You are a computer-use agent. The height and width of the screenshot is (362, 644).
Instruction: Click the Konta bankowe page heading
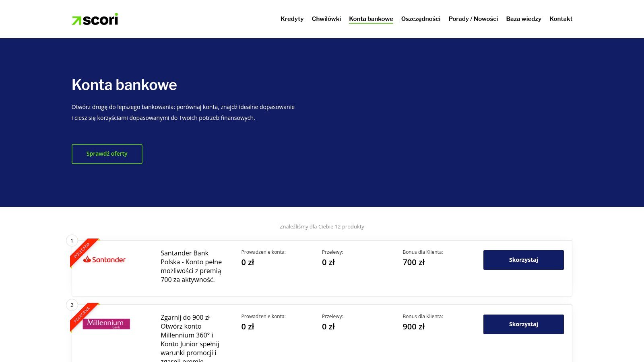point(124,85)
